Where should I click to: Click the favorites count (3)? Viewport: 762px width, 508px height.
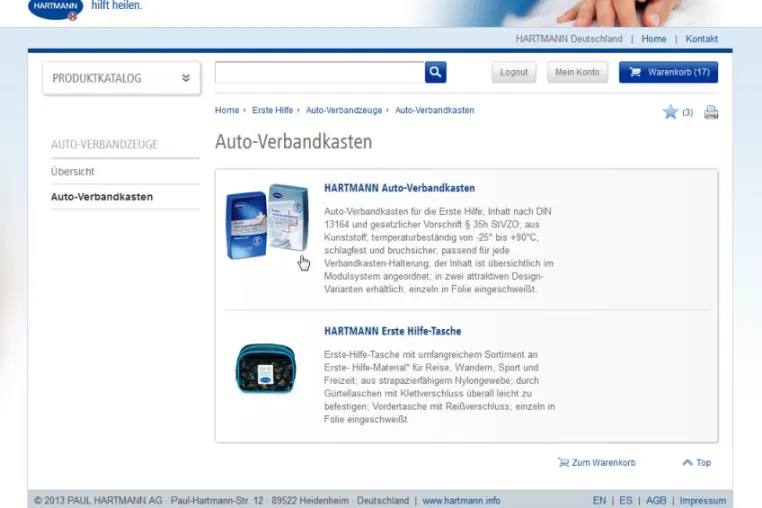pyautogui.click(x=688, y=112)
